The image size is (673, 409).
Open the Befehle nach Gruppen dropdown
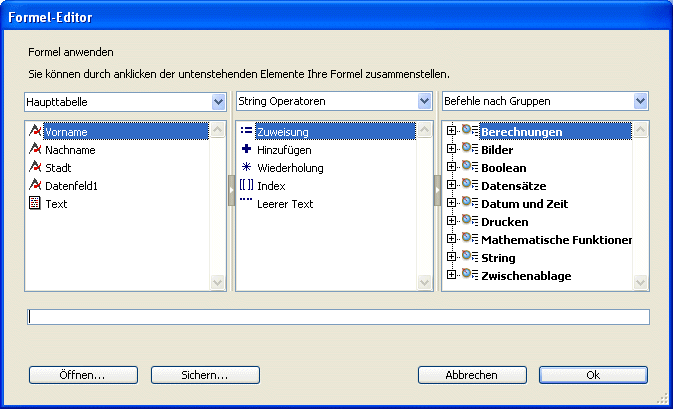click(640, 101)
